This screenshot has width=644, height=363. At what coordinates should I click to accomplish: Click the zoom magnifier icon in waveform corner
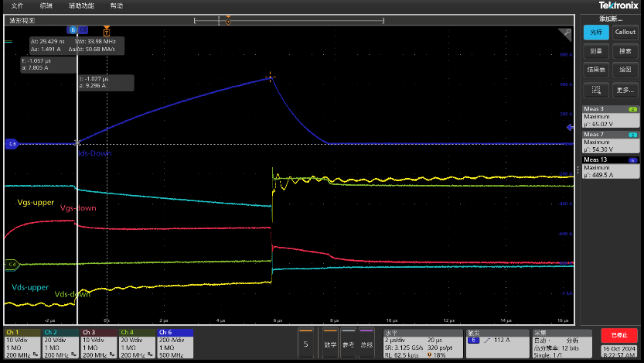point(566,34)
